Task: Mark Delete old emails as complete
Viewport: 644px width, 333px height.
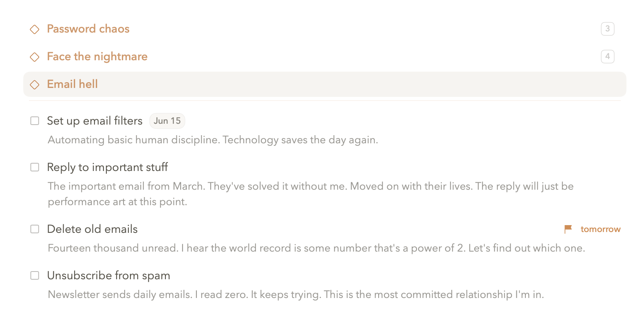Action: coord(35,229)
